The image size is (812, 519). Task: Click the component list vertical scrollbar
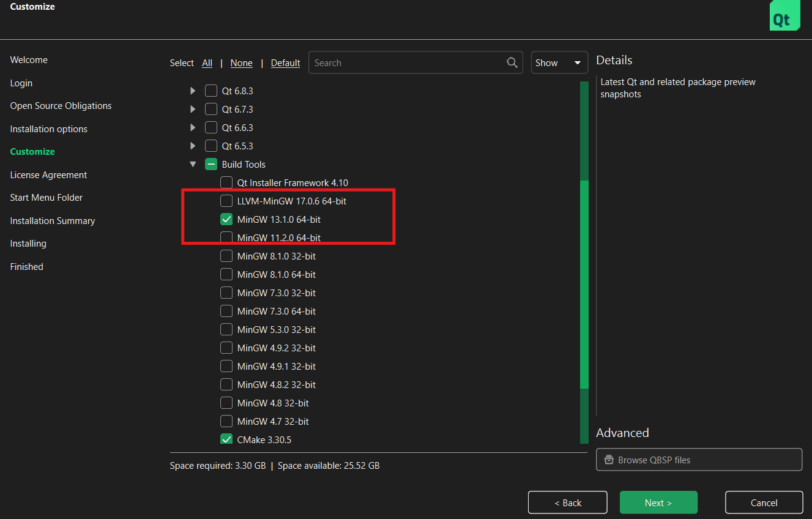[584, 284]
